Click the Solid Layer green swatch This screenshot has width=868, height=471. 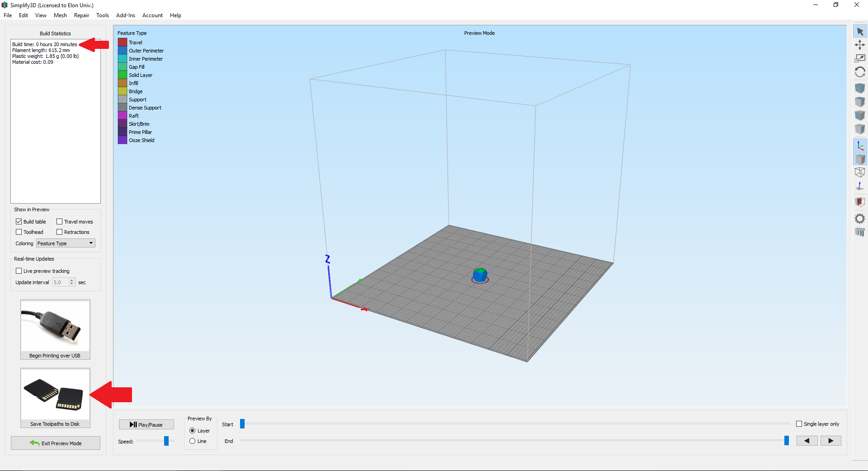tap(123, 75)
